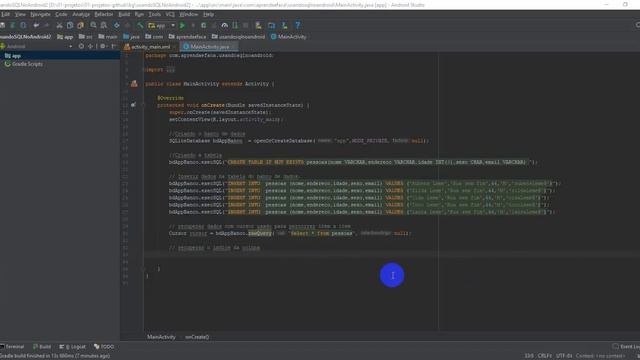Click the Sync refresh icon in toolbar

tap(23, 25)
